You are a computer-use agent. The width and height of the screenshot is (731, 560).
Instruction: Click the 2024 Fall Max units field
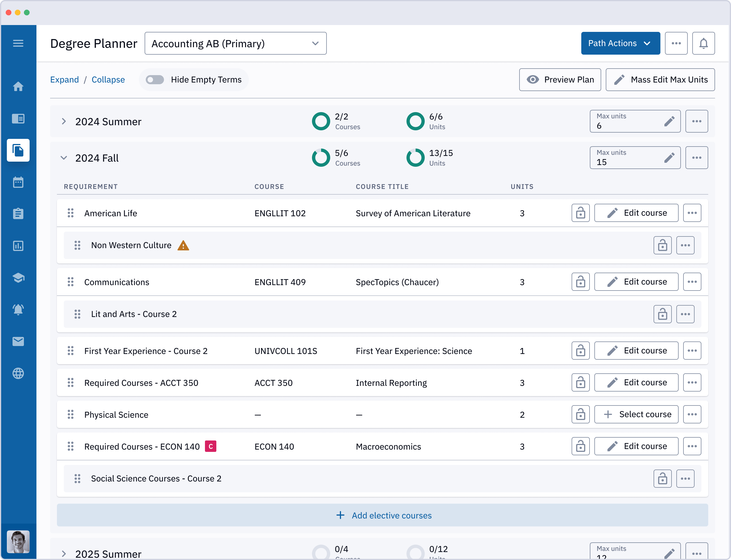[635, 158]
